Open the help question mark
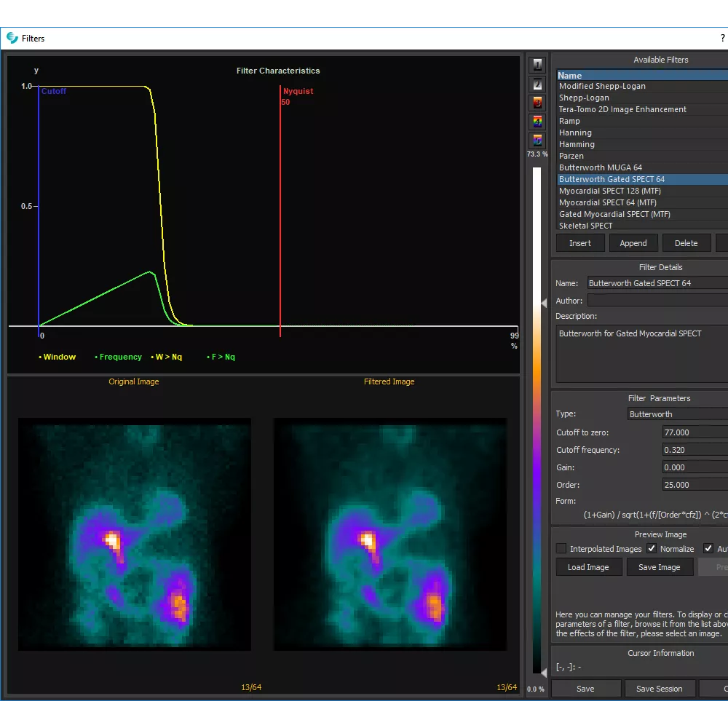Image resolution: width=728 pixels, height=728 pixels. coord(722,38)
